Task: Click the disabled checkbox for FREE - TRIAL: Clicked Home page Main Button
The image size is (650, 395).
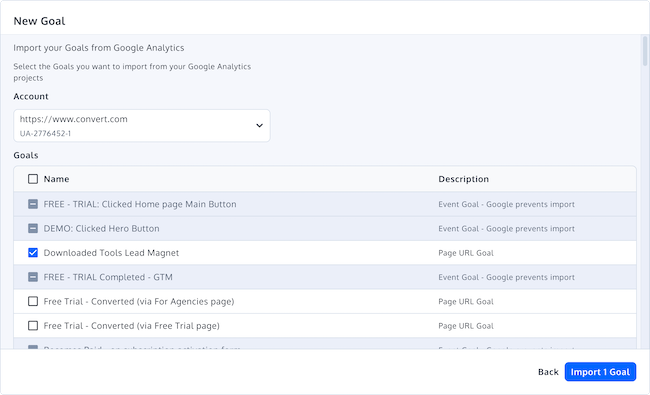Action: (x=33, y=204)
